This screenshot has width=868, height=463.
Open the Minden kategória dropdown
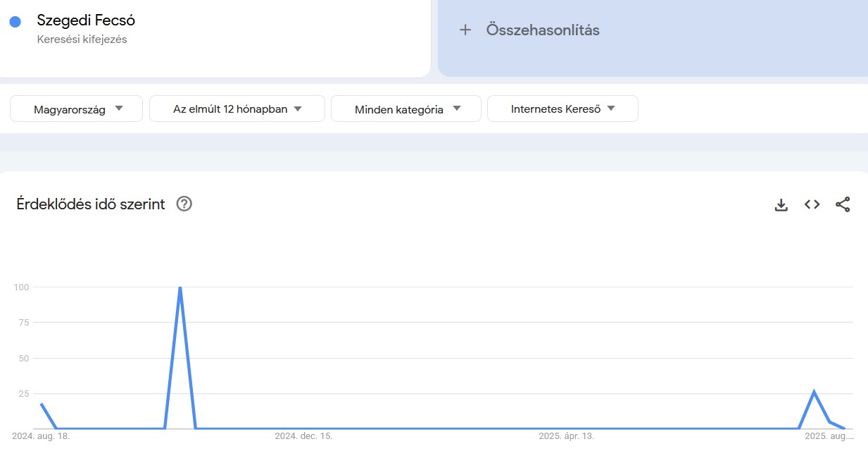(405, 109)
